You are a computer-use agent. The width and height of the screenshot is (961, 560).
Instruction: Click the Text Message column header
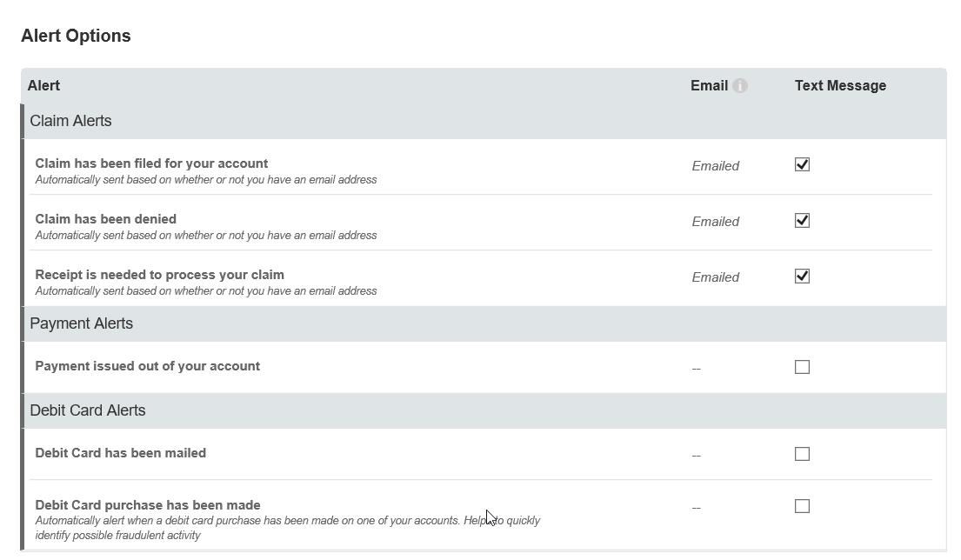pyautogui.click(x=840, y=86)
